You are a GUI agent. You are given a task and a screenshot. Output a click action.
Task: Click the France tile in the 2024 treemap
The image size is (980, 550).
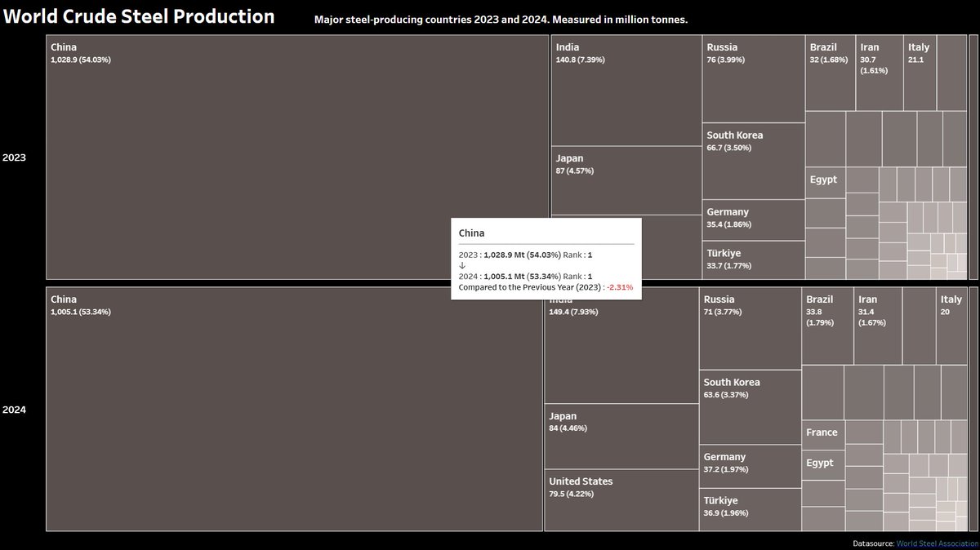click(823, 434)
